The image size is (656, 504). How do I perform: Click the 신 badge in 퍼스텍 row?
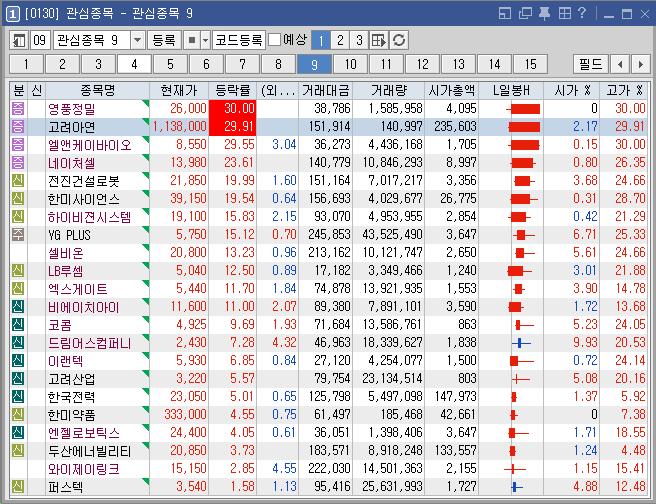tap(18, 486)
